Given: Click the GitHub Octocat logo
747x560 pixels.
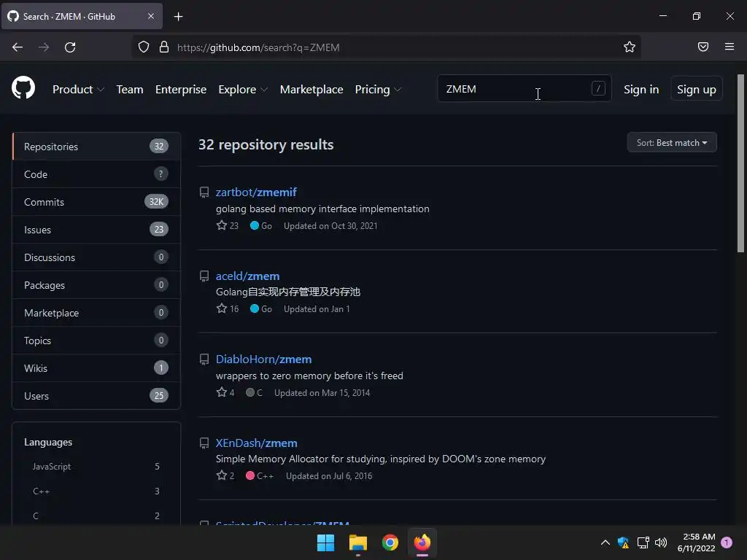Looking at the screenshot, I should 23,87.
